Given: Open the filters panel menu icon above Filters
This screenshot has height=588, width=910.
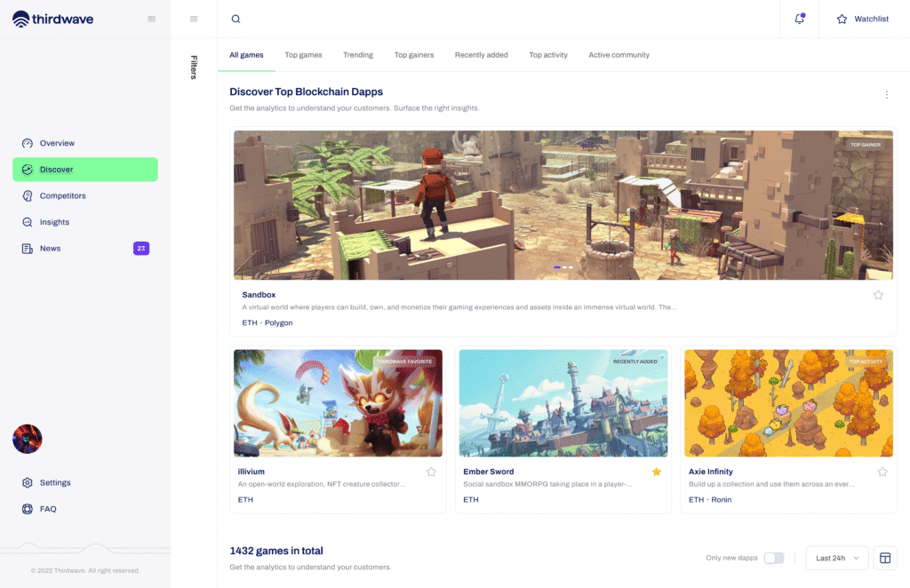Looking at the screenshot, I should [x=194, y=20].
